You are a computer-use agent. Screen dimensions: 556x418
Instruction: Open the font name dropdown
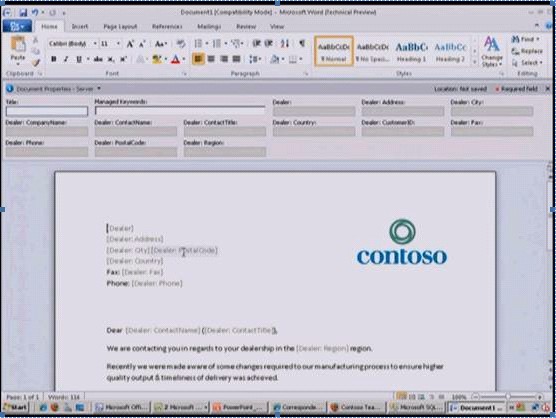coord(95,44)
